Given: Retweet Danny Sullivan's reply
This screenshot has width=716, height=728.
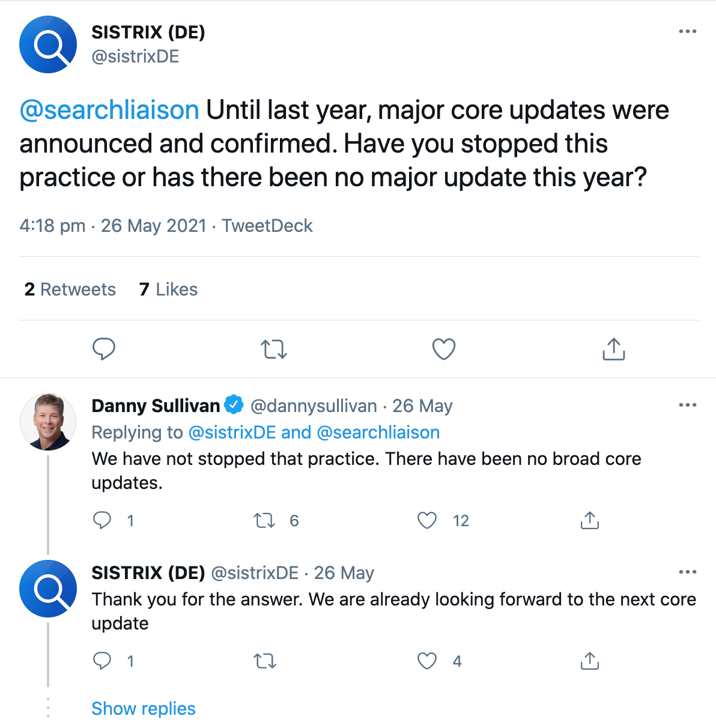Looking at the screenshot, I should 264,520.
